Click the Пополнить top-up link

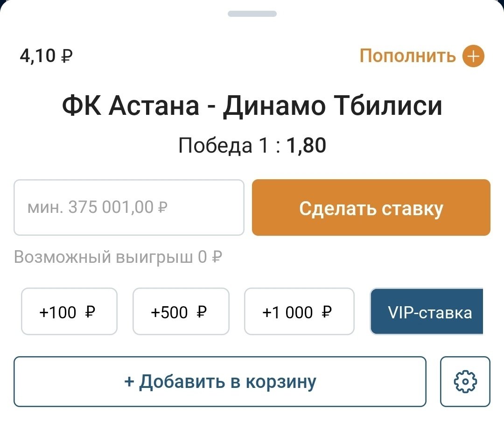point(407,56)
